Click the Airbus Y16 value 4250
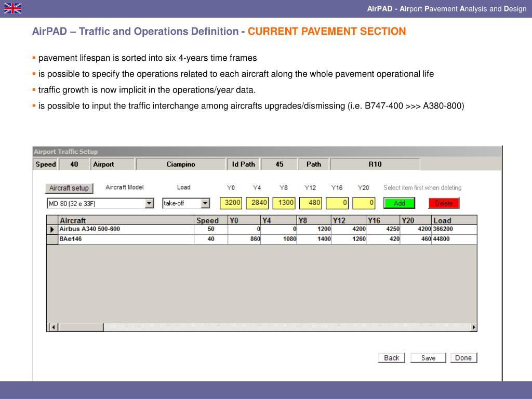The height and width of the screenshot is (399, 532). [x=393, y=229]
